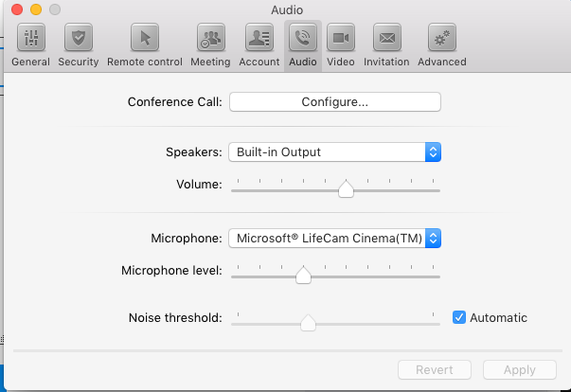The width and height of the screenshot is (571, 392).
Task: Uncheck the Automatic noise threshold checkbox
Action: point(459,317)
